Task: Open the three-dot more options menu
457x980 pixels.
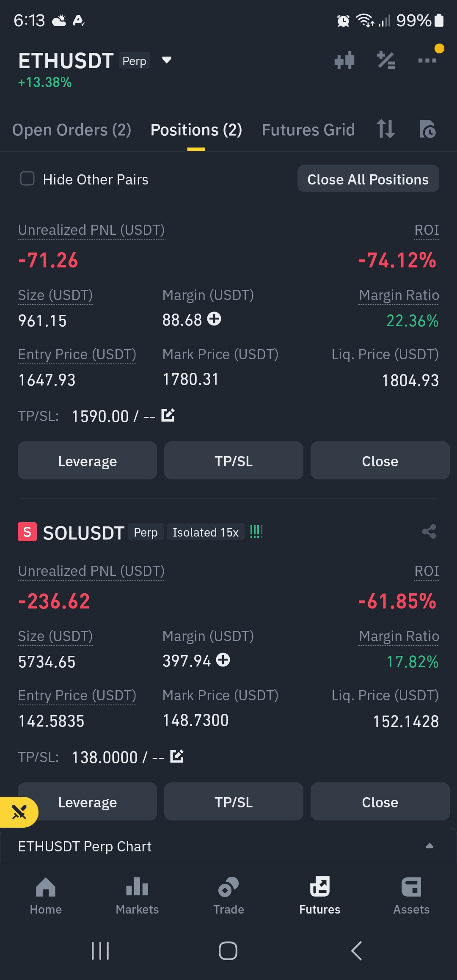Action: click(427, 61)
